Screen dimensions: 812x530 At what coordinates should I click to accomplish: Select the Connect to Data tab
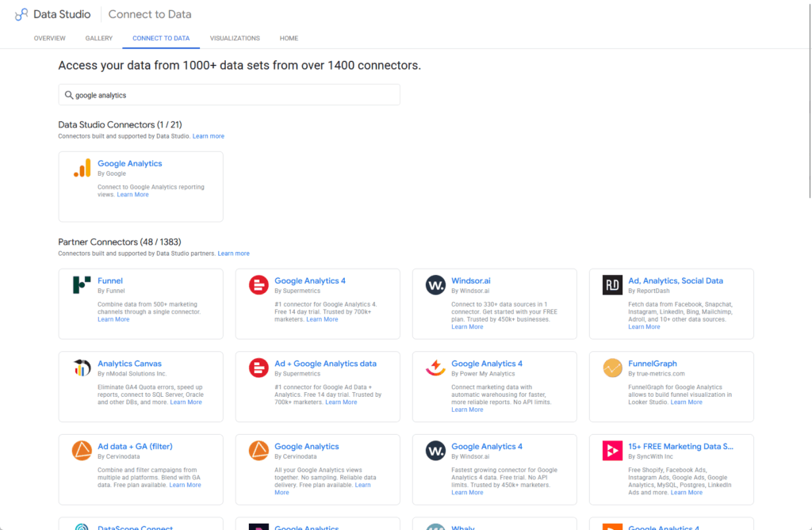pos(161,38)
